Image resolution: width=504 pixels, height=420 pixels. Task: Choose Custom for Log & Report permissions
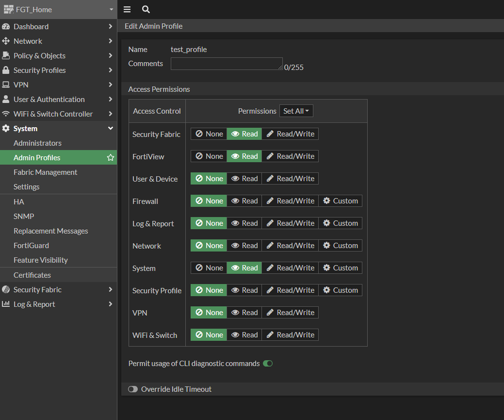340,223
